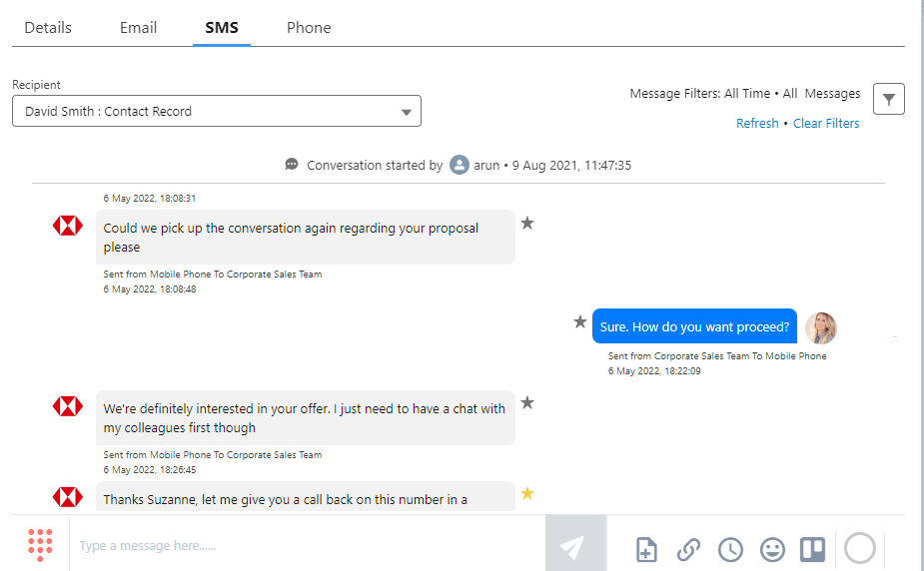Image resolution: width=924 pixels, height=571 pixels.
Task: Unstar the gold-starred 'Thanks Suzanne' message
Action: (527, 493)
